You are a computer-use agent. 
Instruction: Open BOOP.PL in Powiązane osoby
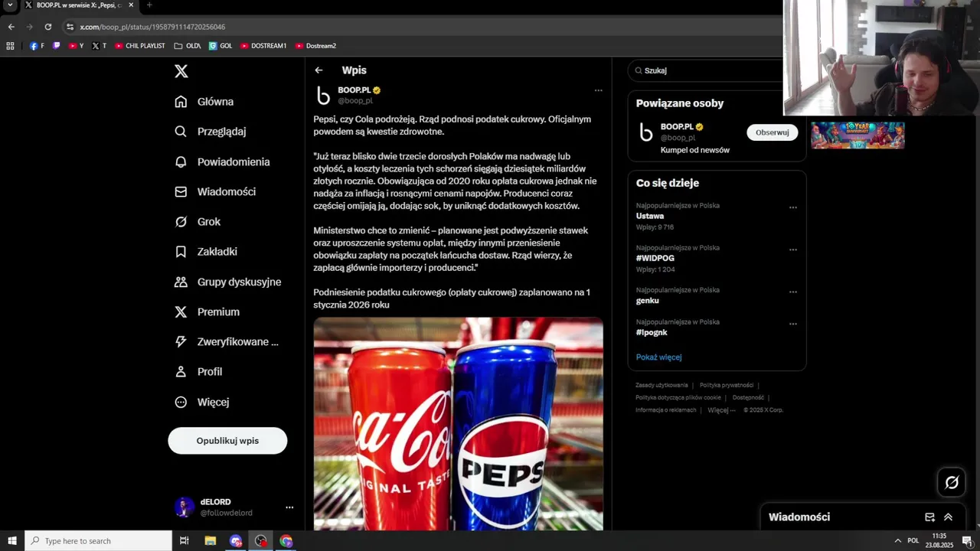pos(677,127)
